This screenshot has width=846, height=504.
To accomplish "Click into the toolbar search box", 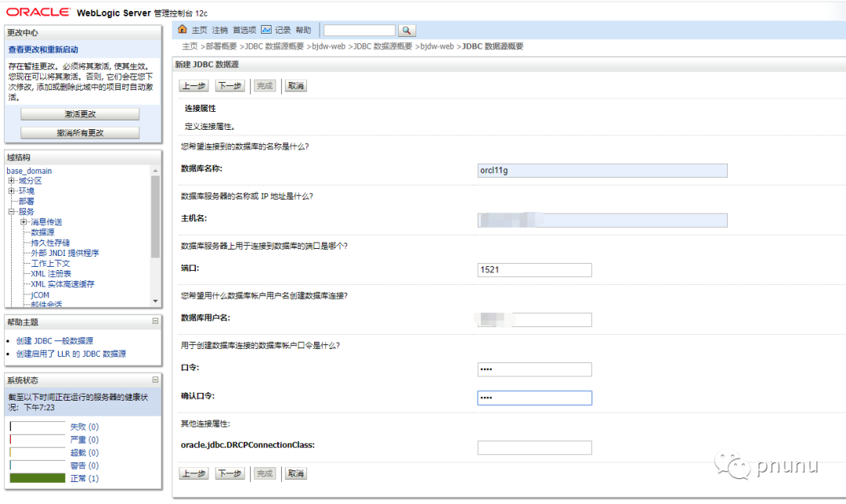I will click(x=360, y=31).
